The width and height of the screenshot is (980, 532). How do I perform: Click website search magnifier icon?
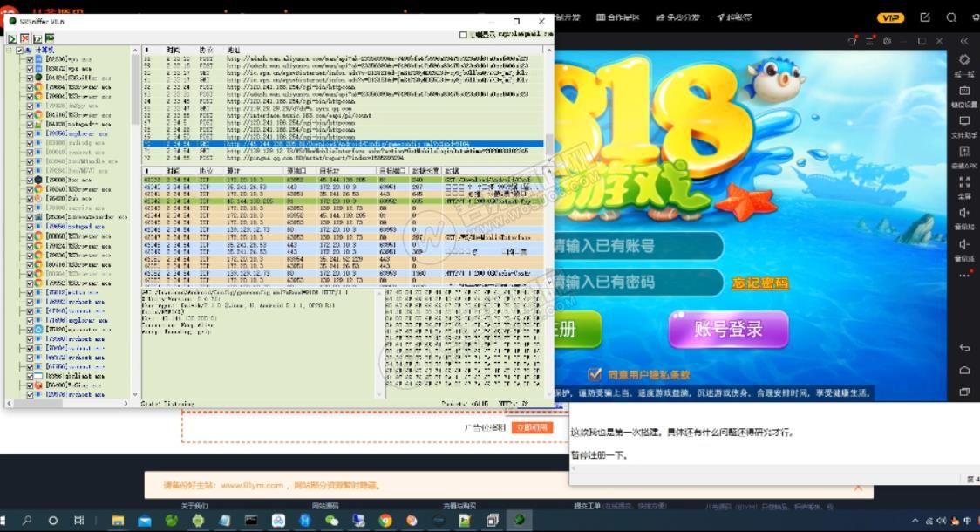(x=951, y=17)
